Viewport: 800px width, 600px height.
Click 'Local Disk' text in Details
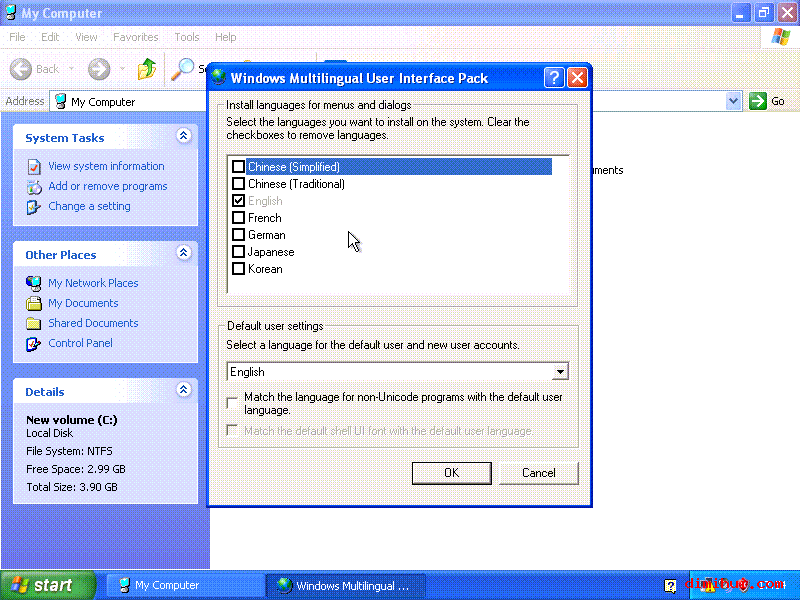point(49,433)
